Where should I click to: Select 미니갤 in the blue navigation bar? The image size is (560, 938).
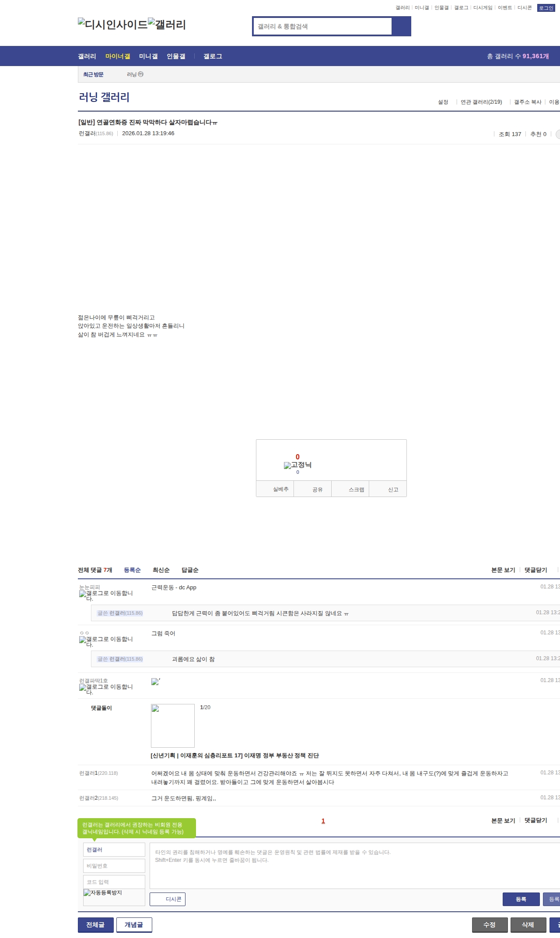coord(148,56)
